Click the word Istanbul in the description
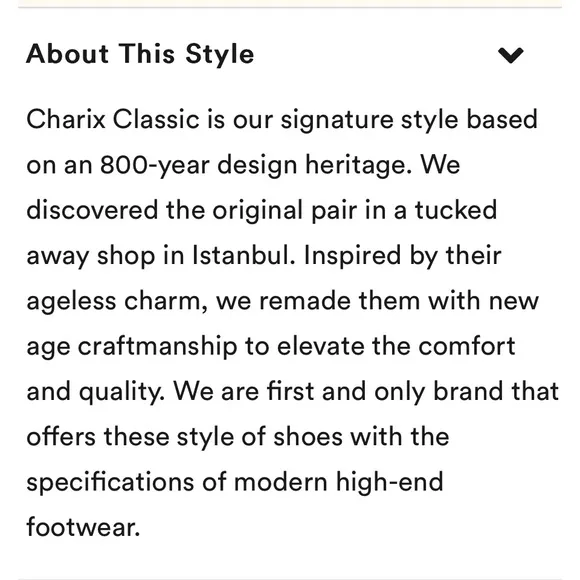Screen dimensions: 580x580 tap(244, 256)
